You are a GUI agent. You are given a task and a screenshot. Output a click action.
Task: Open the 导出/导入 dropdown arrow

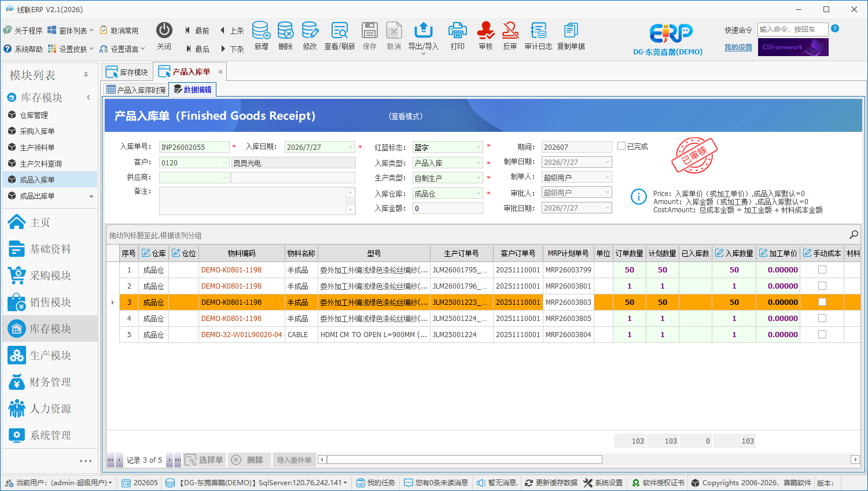[424, 54]
